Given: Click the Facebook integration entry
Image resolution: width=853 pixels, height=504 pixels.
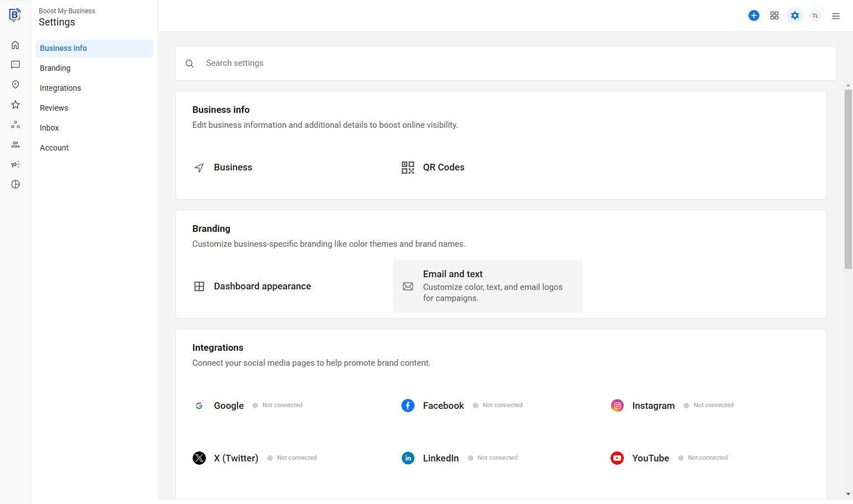Looking at the screenshot, I should click(443, 406).
